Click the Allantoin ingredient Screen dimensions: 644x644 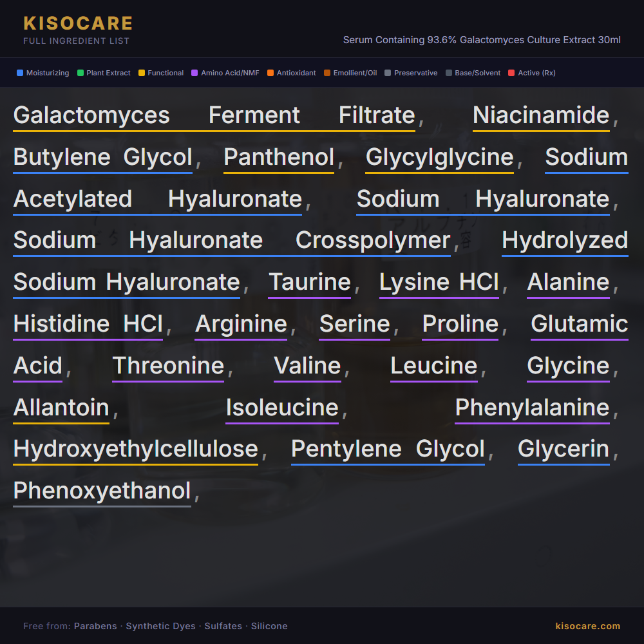coord(61,408)
